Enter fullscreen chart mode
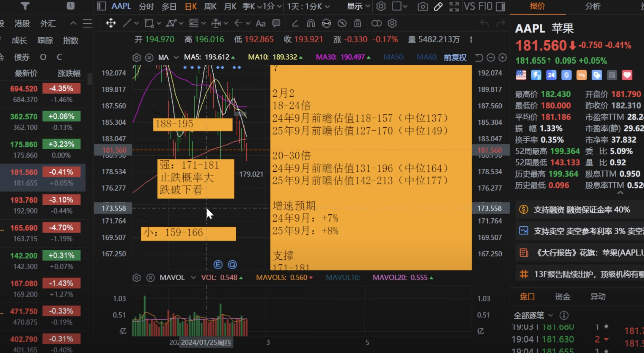This screenshot has height=353, width=644. [x=454, y=6]
